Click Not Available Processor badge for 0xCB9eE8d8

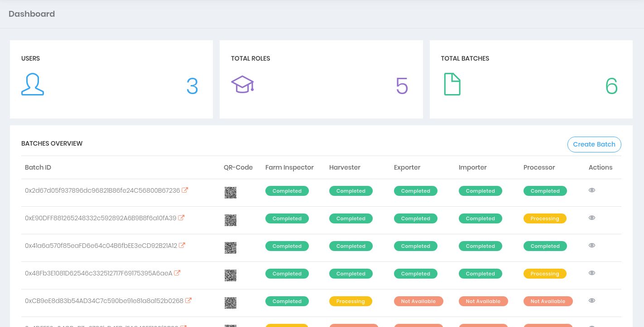coord(548,301)
